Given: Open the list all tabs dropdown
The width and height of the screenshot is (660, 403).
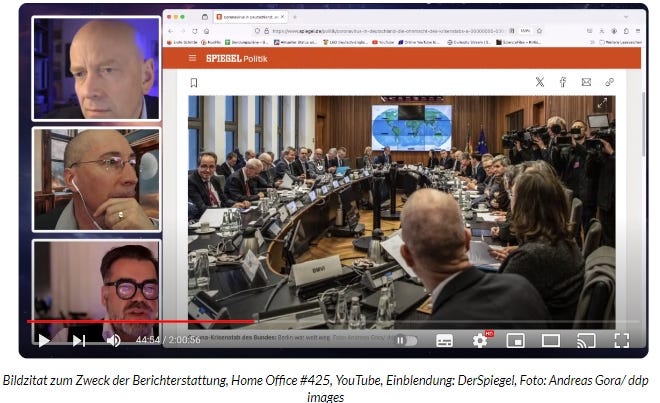Looking at the screenshot, I should (626, 17).
